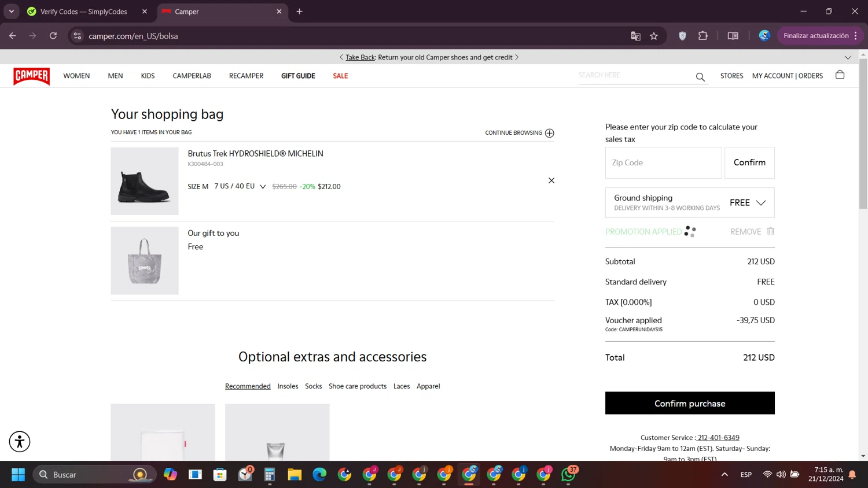Show hidden system tray icons
The height and width of the screenshot is (488, 868).
[x=724, y=475]
